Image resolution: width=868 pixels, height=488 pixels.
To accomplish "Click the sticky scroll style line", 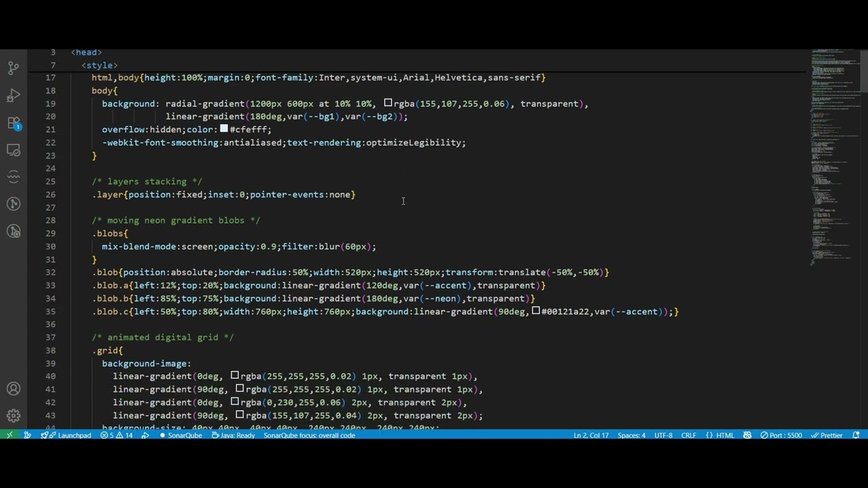I will pyautogui.click(x=100, y=65).
